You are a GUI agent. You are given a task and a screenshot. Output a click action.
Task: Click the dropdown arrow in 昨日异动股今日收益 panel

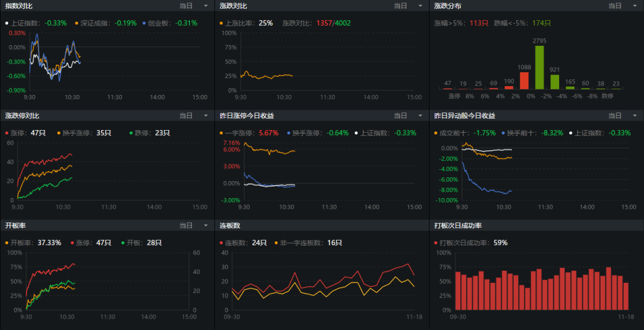click(x=634, y=116)
